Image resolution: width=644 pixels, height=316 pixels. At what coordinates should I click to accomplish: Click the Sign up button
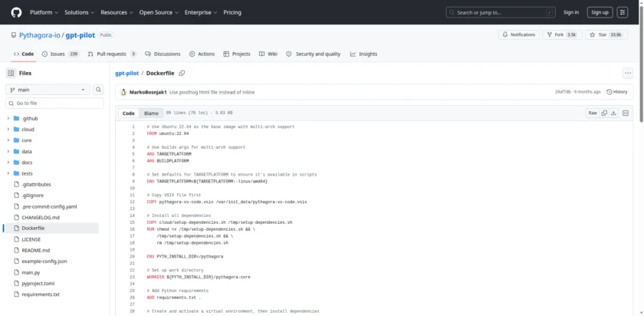point(600,12)
